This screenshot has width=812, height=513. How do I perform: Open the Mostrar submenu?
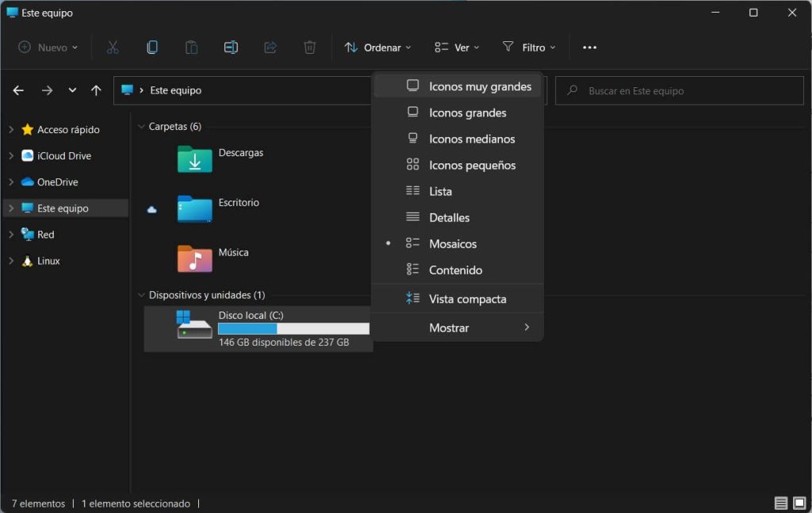pos(458,327)
